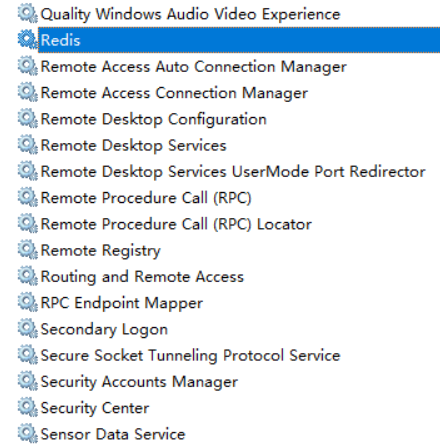Select the Quality Windows Audio Video Experience entry

190,14
